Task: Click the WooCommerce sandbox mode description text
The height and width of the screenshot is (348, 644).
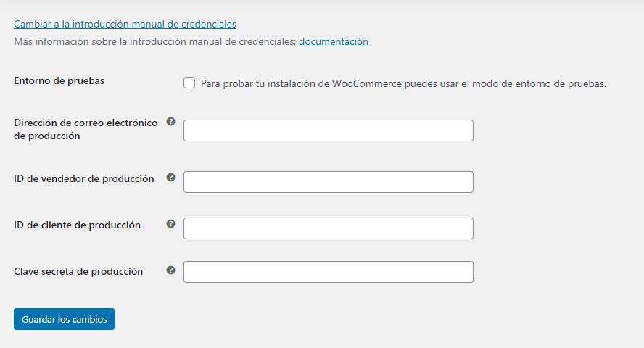Action: 403,83
